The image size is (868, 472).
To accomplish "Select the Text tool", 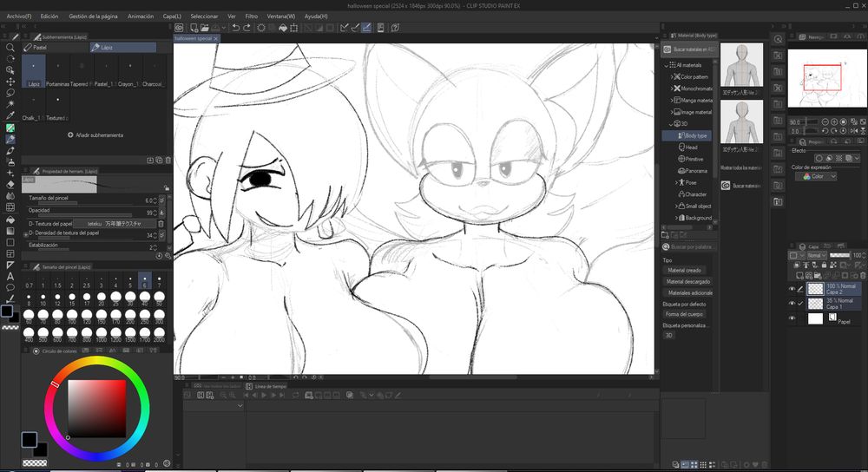I will (x=10, y=277).
